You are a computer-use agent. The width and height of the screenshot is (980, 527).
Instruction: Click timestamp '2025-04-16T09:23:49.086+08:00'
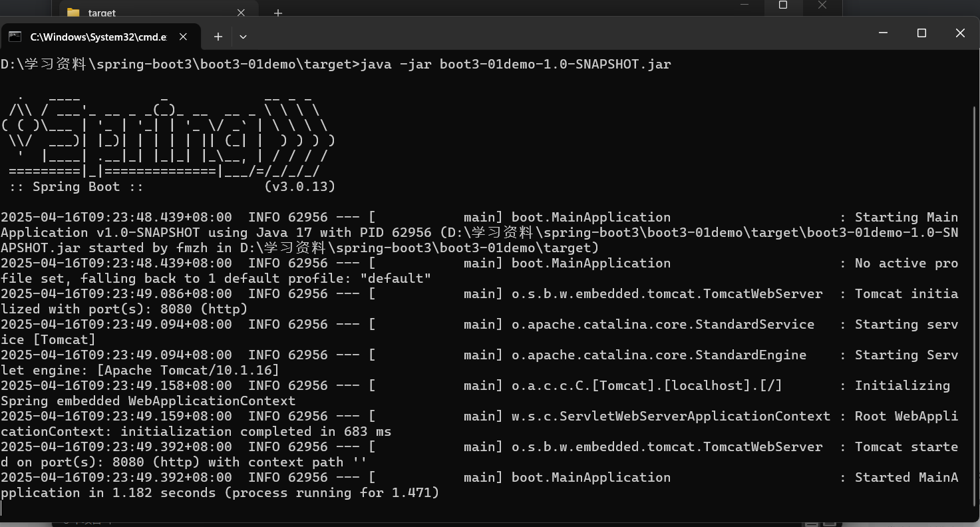tap(116, 294)
